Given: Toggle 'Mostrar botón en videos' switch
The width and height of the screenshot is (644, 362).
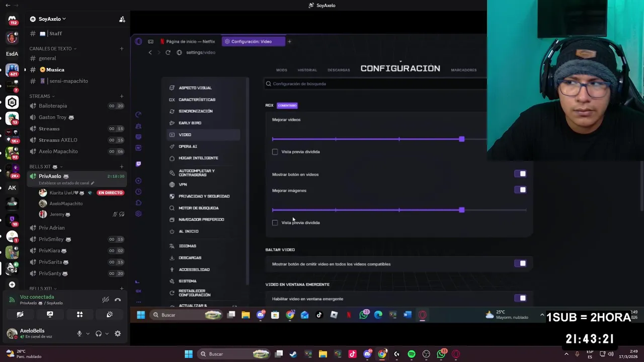Looking at the screenshot, I should pos(520,174).
